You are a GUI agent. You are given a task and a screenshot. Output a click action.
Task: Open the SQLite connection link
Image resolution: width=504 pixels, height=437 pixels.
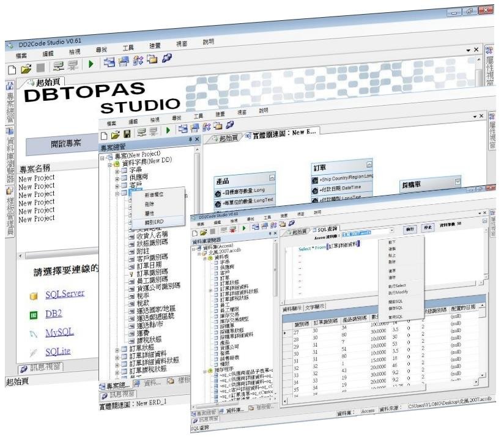click(57, 352)
